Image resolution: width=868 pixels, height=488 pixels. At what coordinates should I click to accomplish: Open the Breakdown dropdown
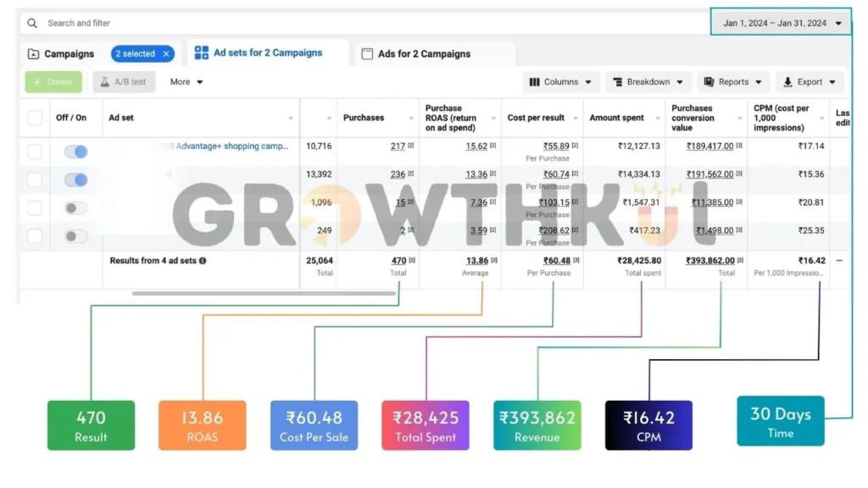pyautogui.click(x=647, y=82)
